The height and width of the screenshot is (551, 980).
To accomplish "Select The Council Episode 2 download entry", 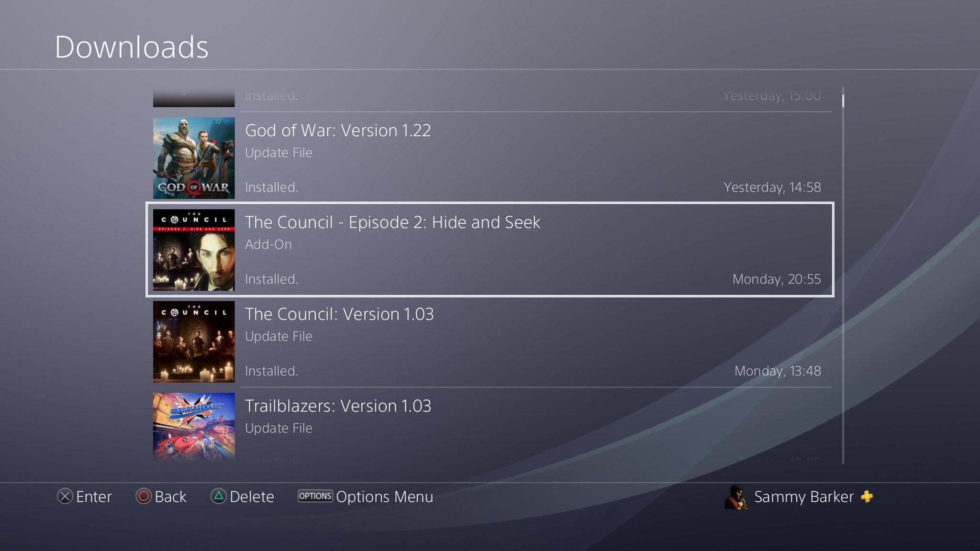I will (490, 250).
